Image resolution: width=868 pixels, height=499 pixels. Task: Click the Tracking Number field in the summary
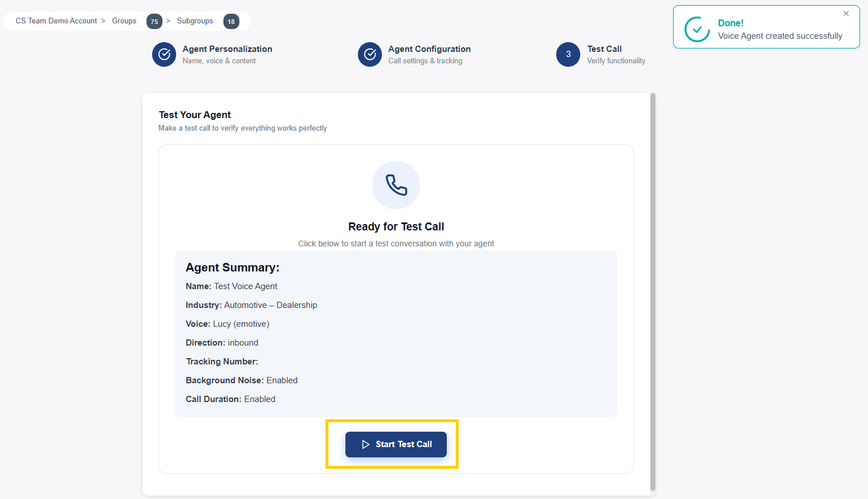[x=222, y=362]
